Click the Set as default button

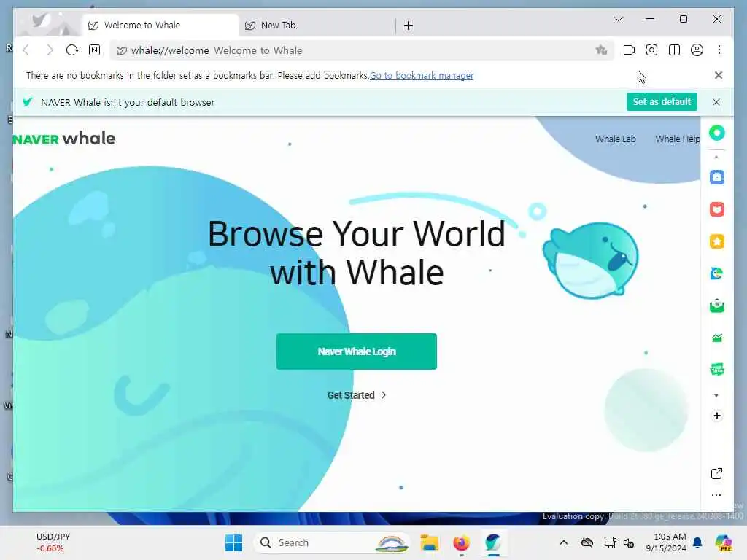point(662,102)
